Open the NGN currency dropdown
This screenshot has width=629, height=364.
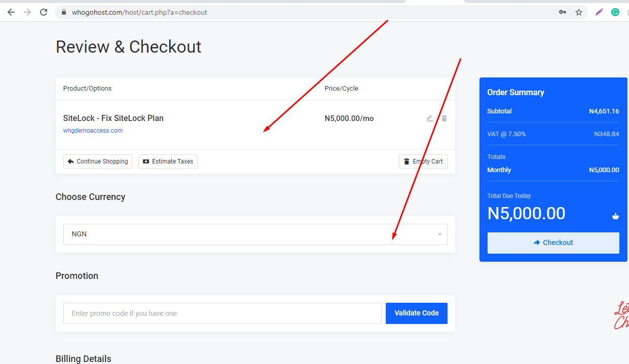click(255, 234)
